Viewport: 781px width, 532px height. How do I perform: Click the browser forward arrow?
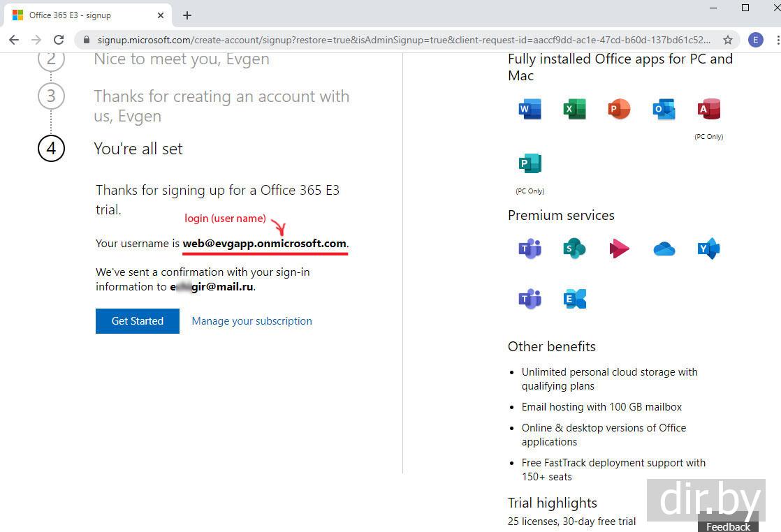coord(36,40)
